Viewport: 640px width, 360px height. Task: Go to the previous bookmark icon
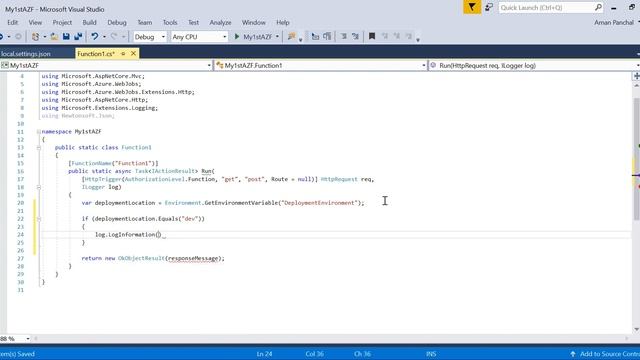(385, 37)
